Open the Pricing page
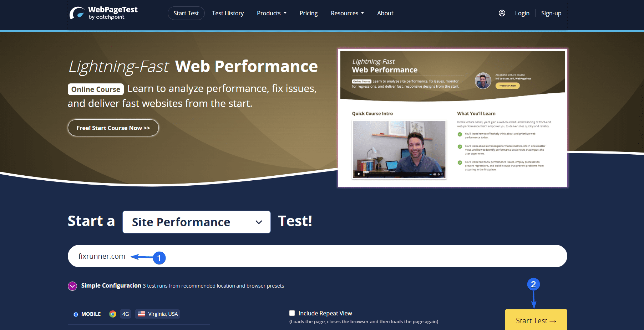 tap(308, 13)
